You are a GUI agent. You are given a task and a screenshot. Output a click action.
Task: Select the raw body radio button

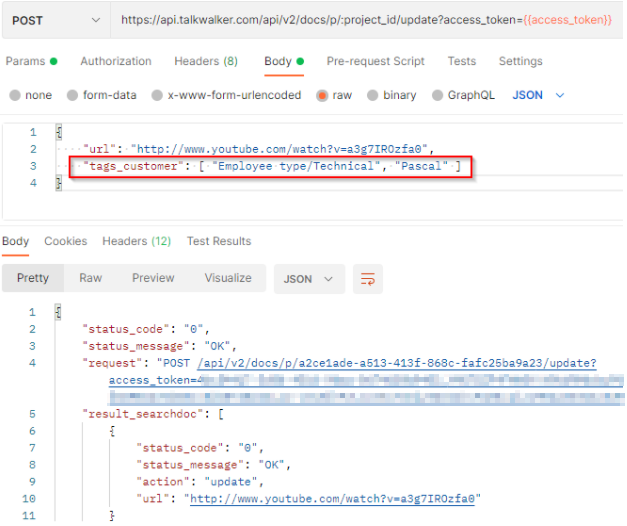pos(322,95)
